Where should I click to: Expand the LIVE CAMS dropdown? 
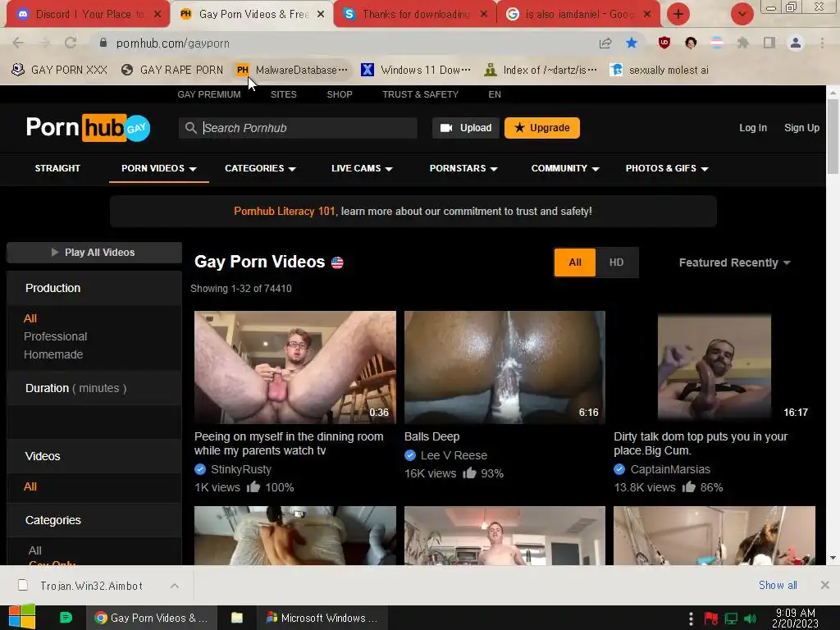[362, 168]
